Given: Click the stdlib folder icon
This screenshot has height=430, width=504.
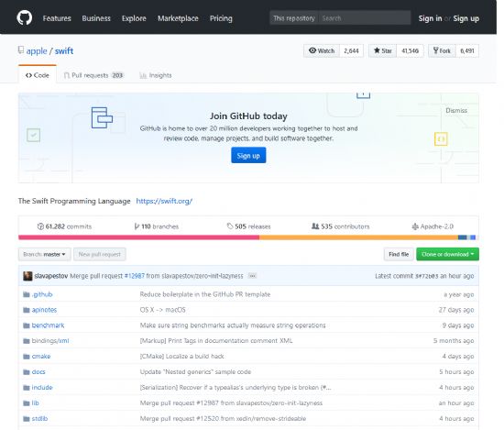Looking at the screenshot, I should pyautogui.click(x=27, y=419).
